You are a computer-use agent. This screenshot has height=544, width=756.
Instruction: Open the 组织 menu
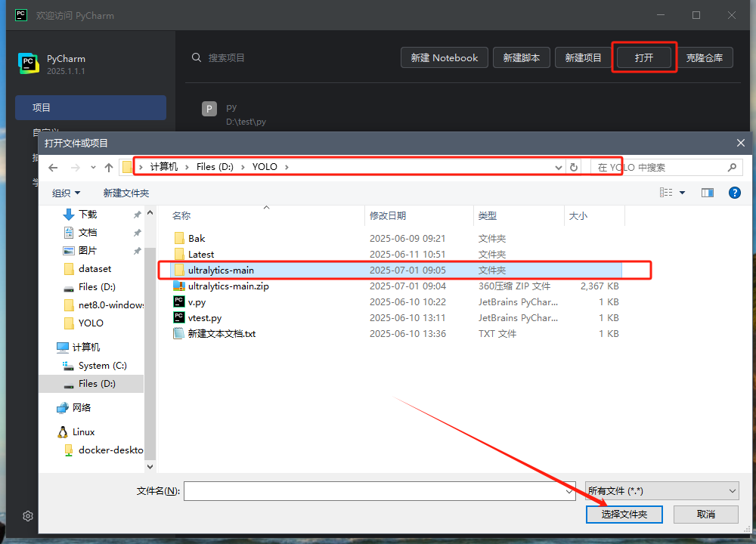66,193
